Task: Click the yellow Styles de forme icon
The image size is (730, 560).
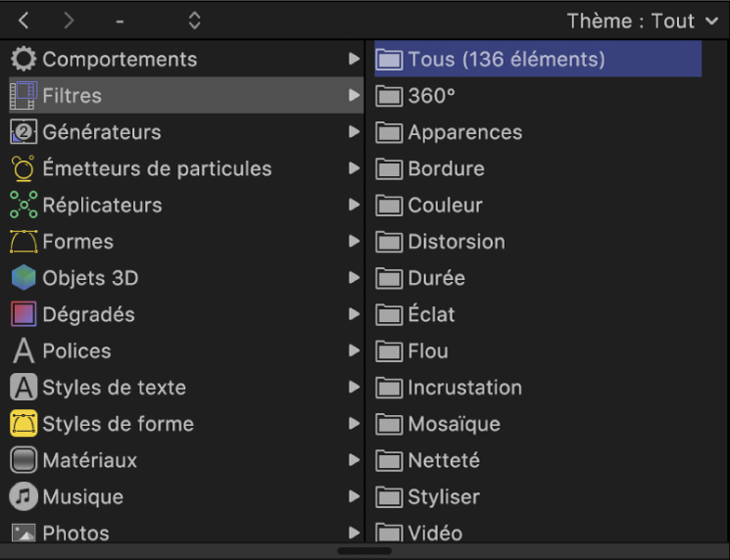Action: click(x=24, y=424)
